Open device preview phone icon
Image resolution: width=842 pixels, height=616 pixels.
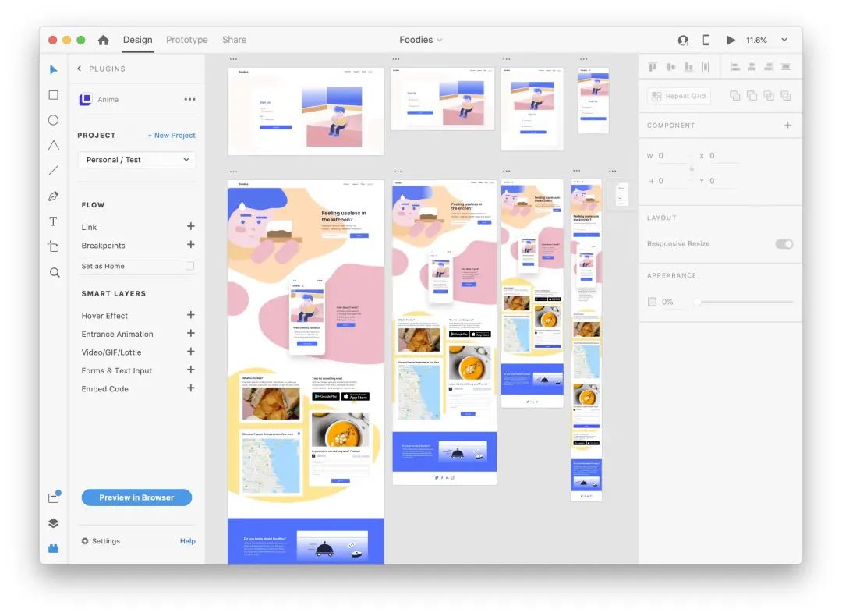[706, 40]
